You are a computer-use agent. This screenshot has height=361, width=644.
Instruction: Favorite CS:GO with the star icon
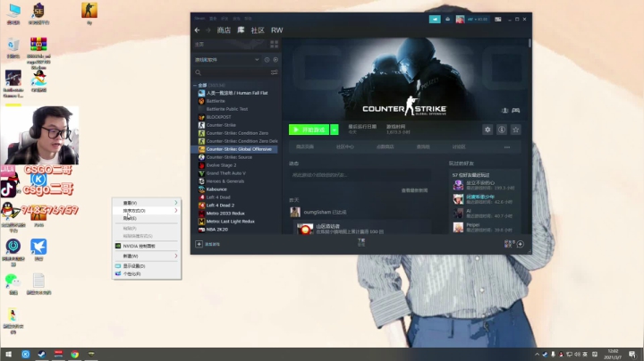pos(516,130)
